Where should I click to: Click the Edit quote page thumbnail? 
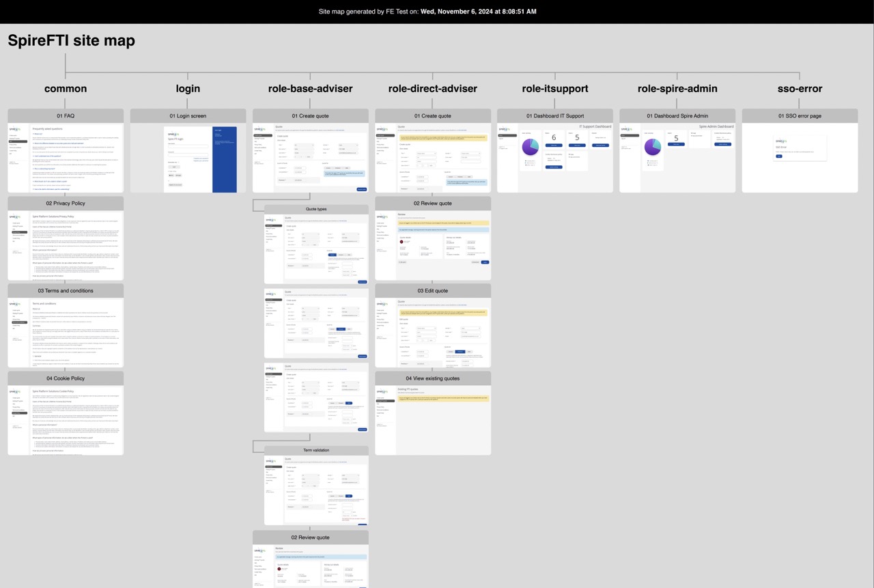[433, 333]
